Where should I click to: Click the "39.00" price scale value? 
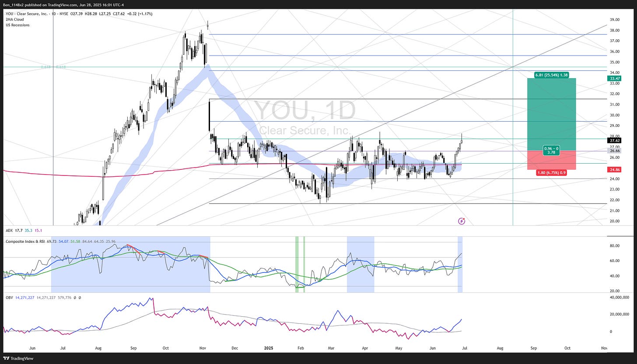pos(614,20)
